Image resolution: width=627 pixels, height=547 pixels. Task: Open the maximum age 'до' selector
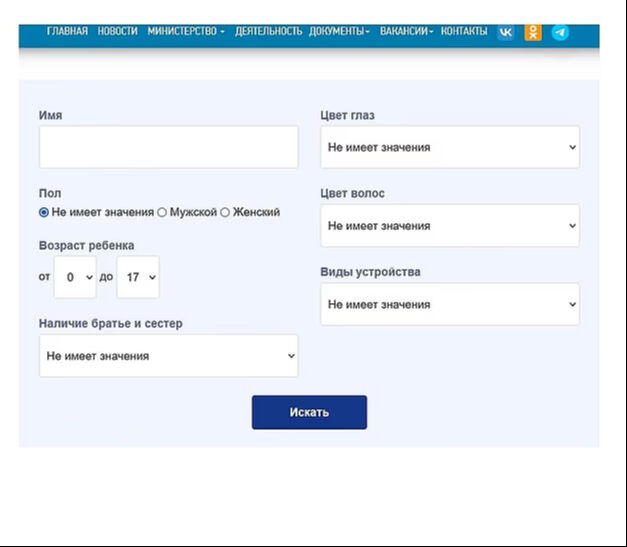pos(137,277)
